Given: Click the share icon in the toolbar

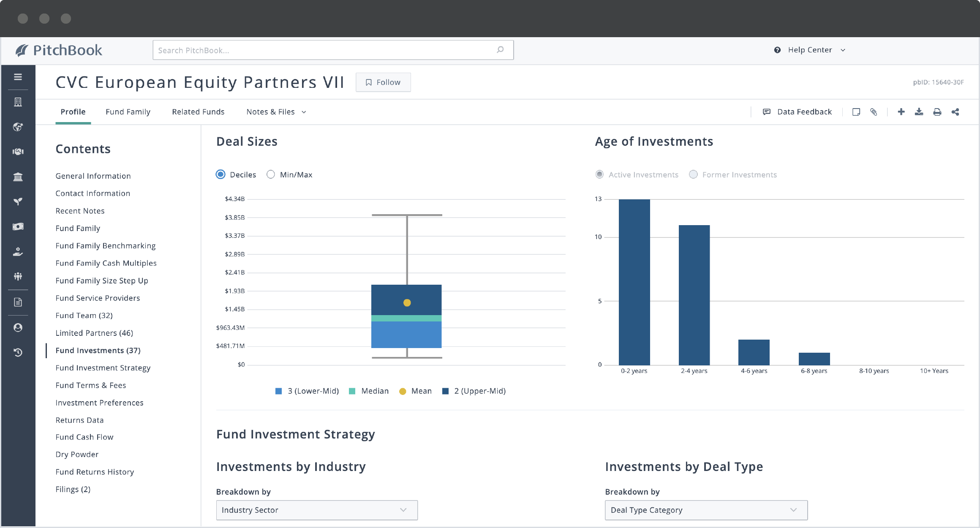Looking at the screenshot, I should coord(955,112).
